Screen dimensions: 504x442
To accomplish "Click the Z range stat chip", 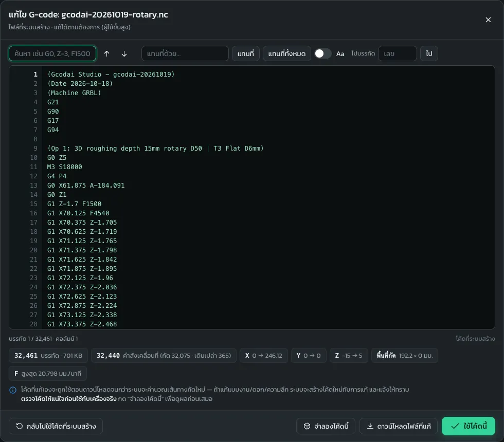I will tap(349, 356).
